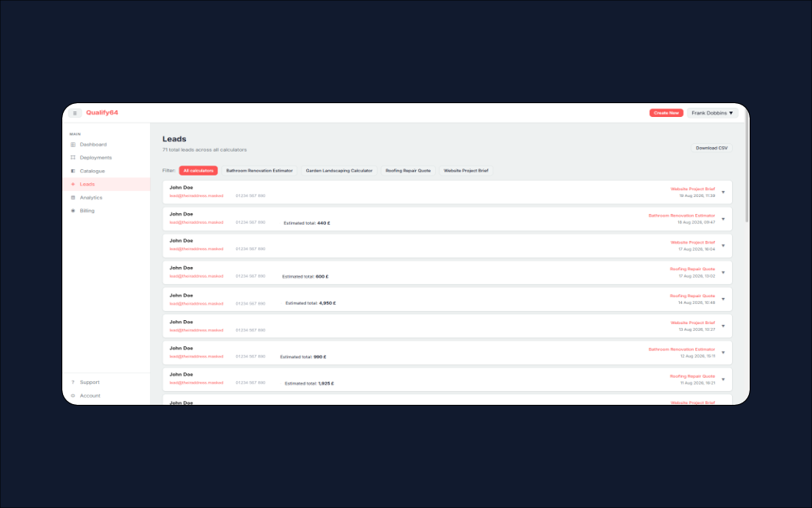
Task: Filter by the Roofing Repair Quote chip
Action: click(408, 171)
